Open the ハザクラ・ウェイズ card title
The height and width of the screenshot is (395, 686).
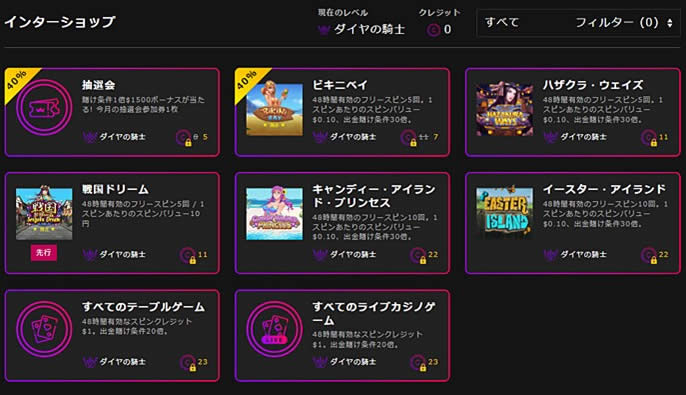(593, 84)
